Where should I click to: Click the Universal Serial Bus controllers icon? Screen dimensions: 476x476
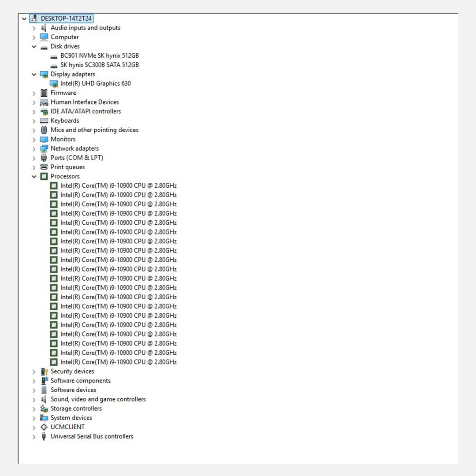click(x=44, y=436)
